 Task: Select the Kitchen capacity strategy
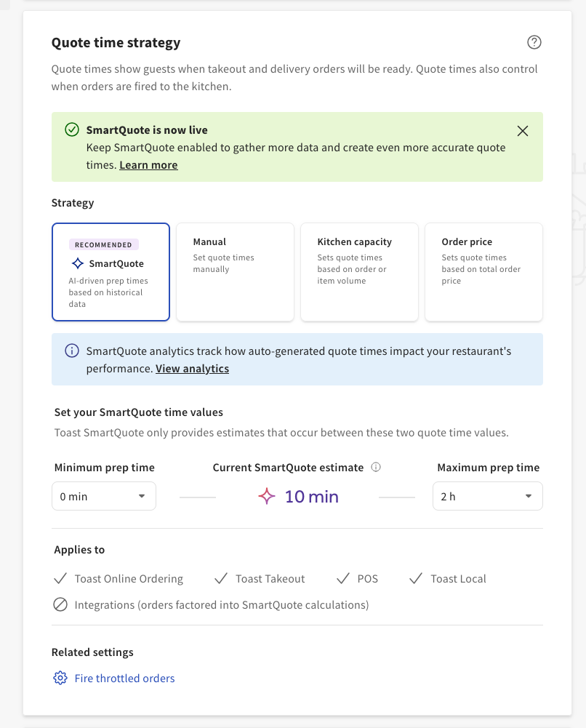(359, 271)
